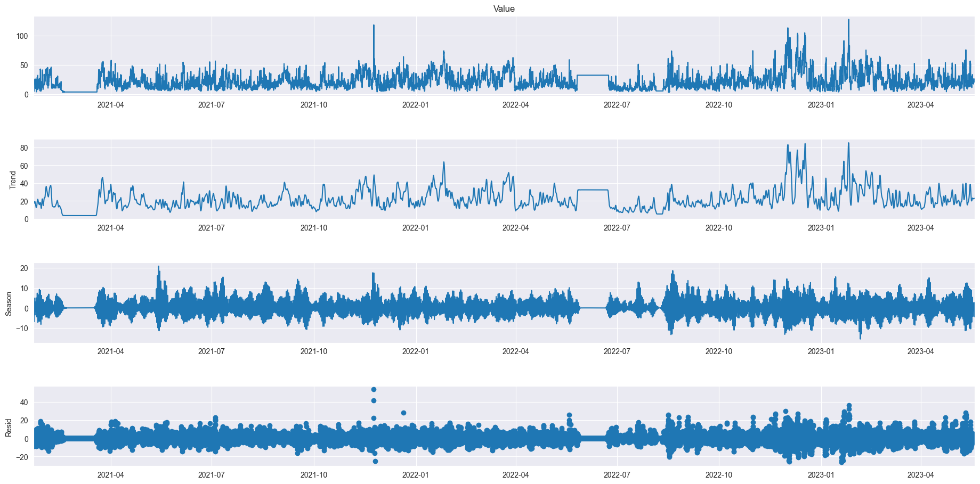Click 2022-04 label under Value plot

tap(516, 105)
